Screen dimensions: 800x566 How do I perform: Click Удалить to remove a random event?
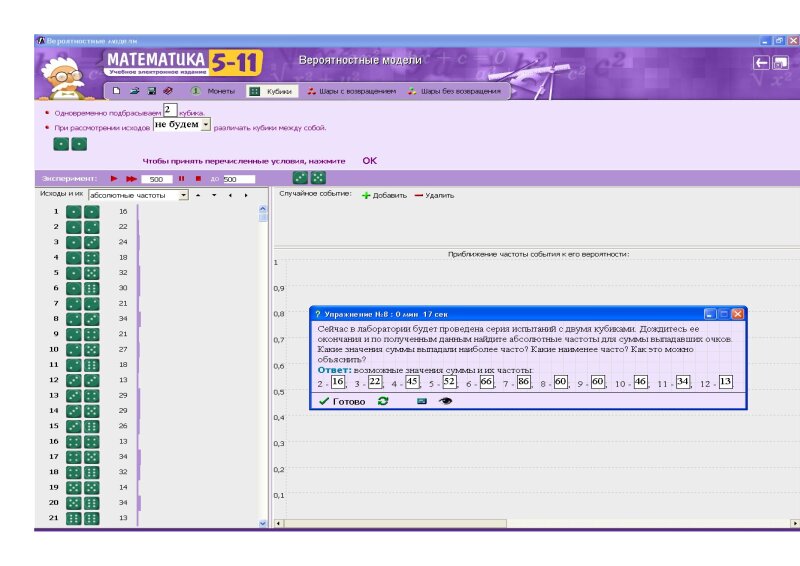pyautogui.click(x=434, y=195)
